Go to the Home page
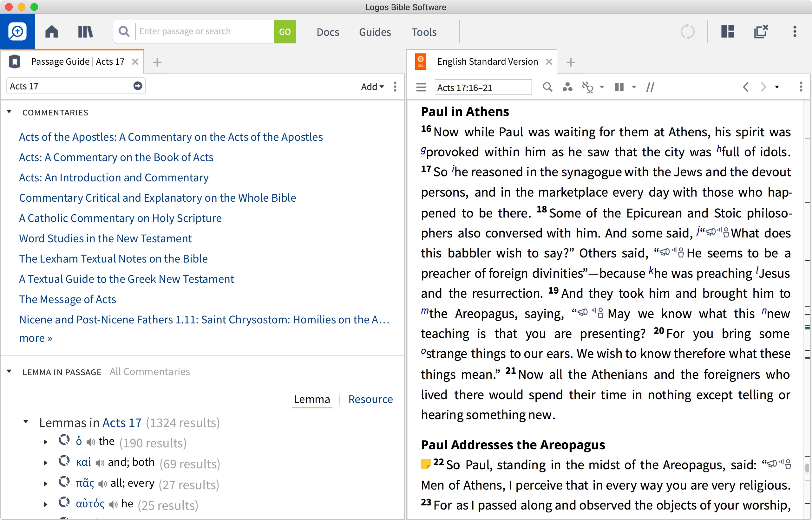Screen dimensions: 812x520 (52, 32)
